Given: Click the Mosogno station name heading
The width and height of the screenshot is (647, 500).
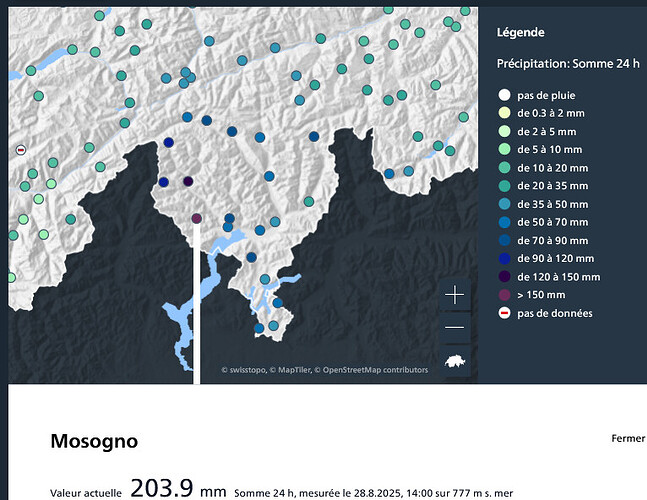Looking at the screenshot, I should pos(94,441).
